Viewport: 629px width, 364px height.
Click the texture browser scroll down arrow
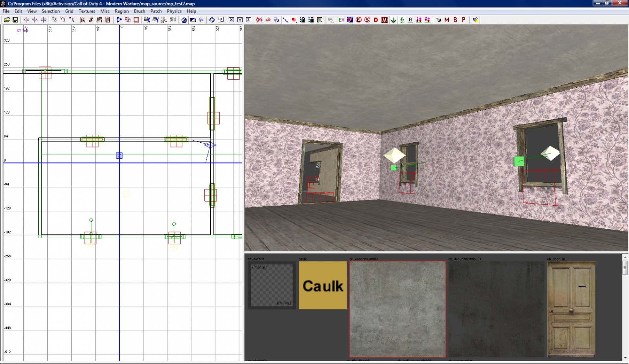point(625,358)
